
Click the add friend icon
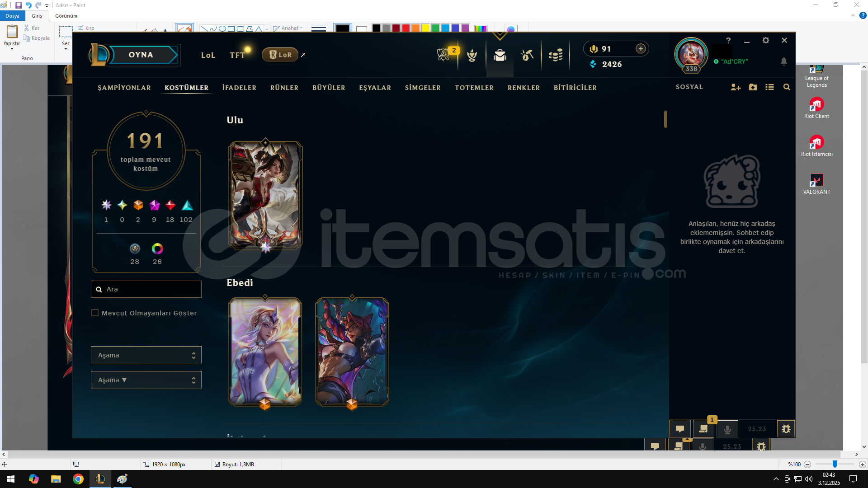coord(736,87)
